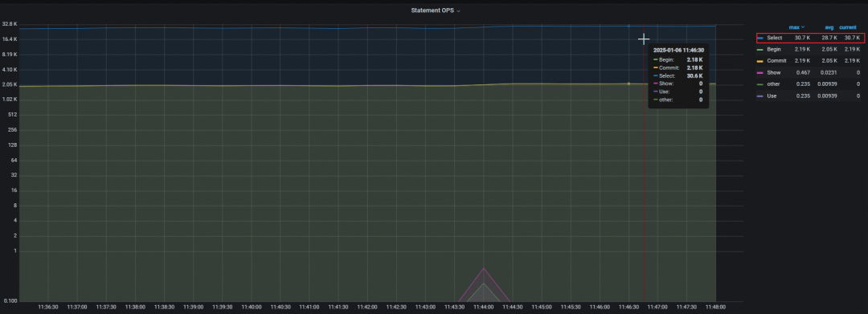Click the 32.8 K label on the y-axis
The height and width of the screenshot is (314, 868).
pyautogui.click(x=10, y=24)
